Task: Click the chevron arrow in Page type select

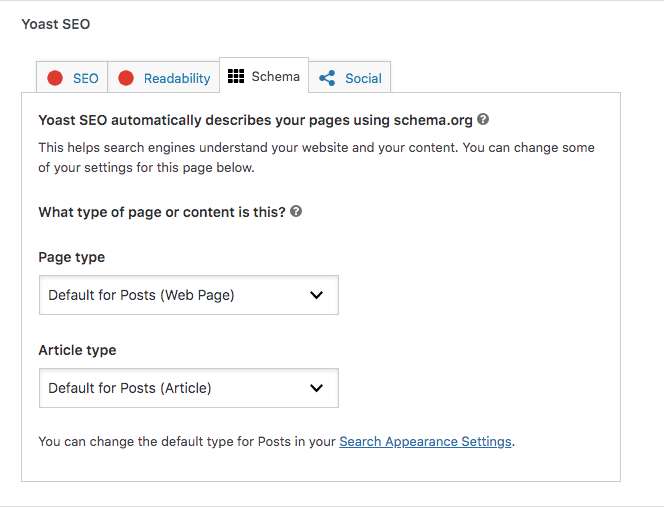Action: 317,295
